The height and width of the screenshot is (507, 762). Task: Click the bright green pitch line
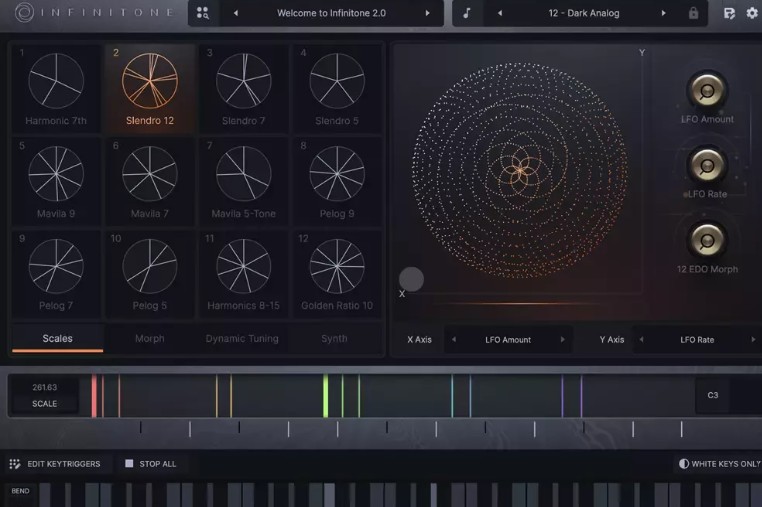[326, 396]
